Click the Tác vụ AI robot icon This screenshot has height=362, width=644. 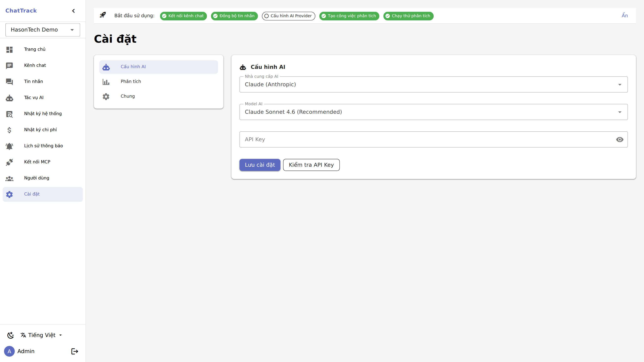9,98
